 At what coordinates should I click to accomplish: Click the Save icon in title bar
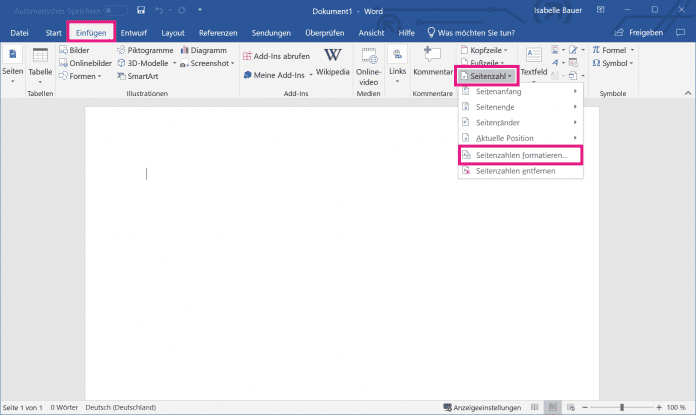pyautogui.click(x=141, y=10)
